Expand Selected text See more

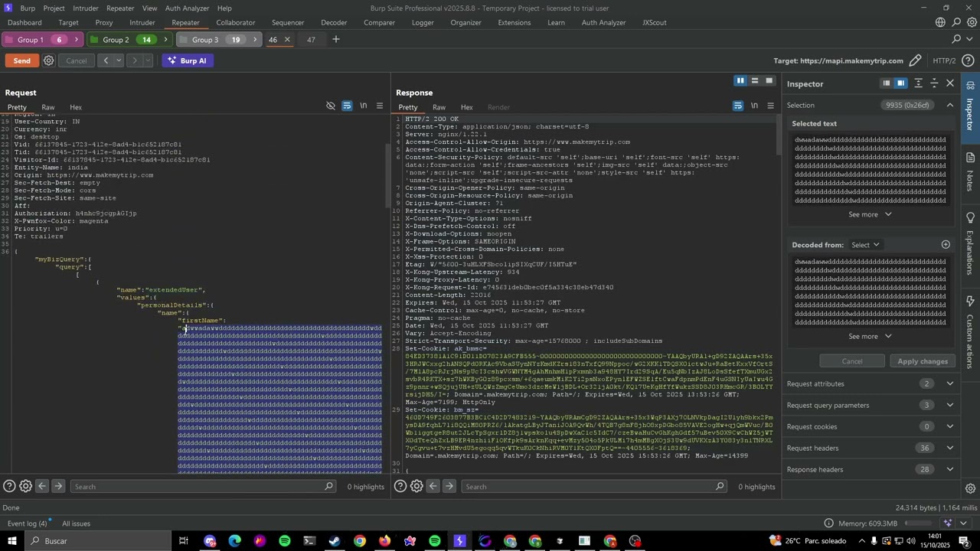tap(870, 214)
